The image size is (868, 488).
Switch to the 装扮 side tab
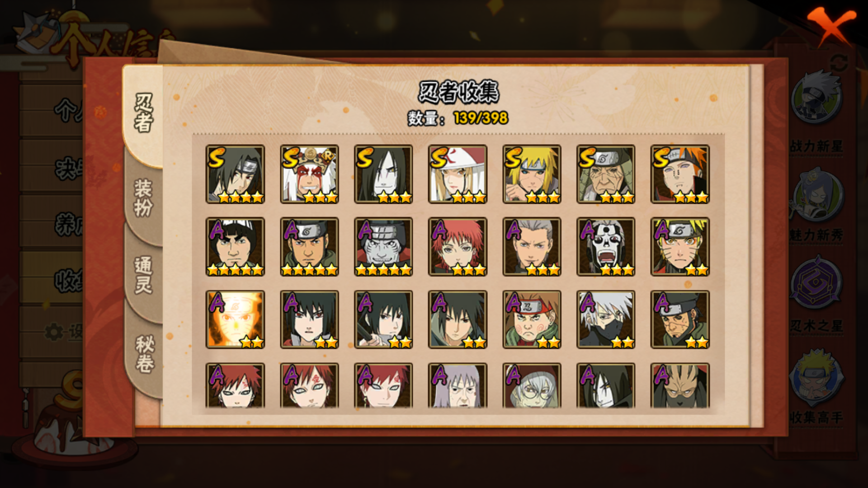point(143,197)
